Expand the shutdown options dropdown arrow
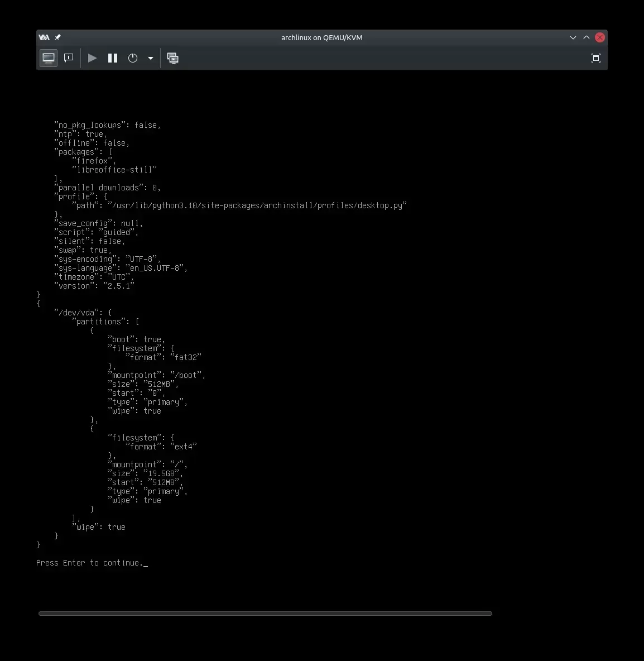The height and width of the screenshot is (661, 644). coord(151,58)
